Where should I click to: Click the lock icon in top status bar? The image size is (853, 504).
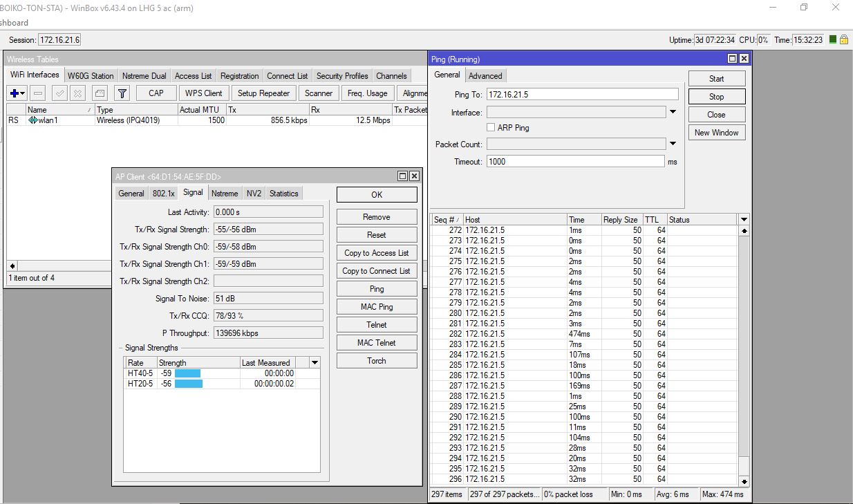pyautogui.click(x=844, y=40)
